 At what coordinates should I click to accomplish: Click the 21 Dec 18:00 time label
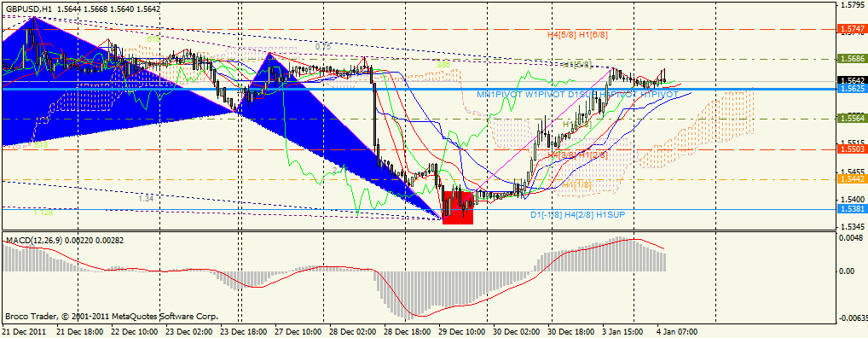(81, 331)
